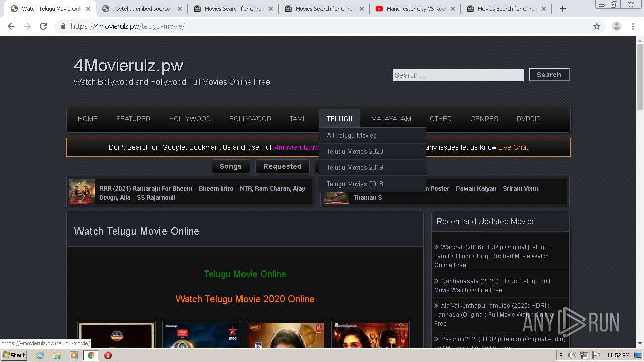Open Narthanasala (2020) HDRip Telugu link

click(492, 285)
